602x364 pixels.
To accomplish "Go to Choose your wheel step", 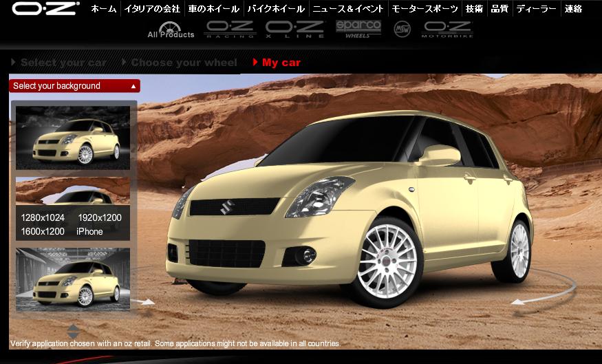I will pos(180,62).
